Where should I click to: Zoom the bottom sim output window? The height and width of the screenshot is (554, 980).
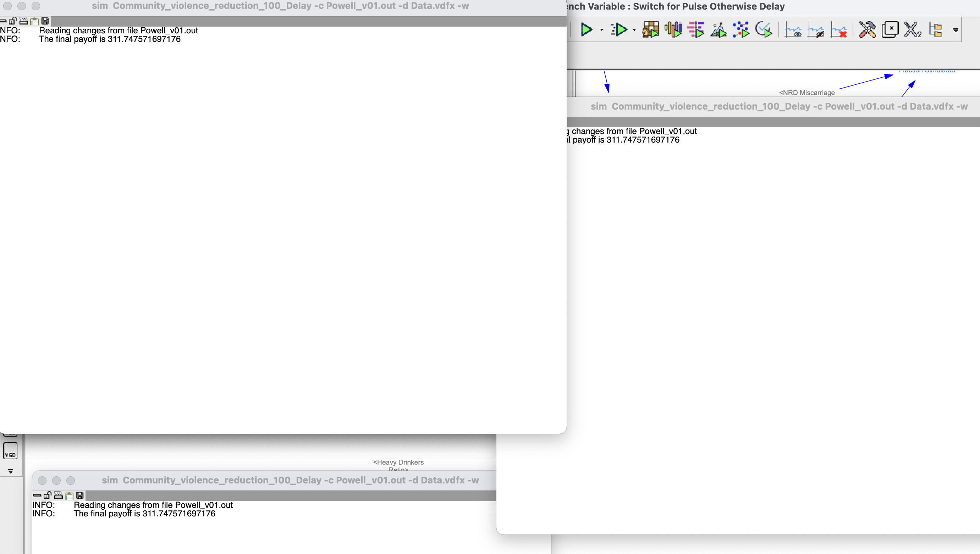(71, 481)
